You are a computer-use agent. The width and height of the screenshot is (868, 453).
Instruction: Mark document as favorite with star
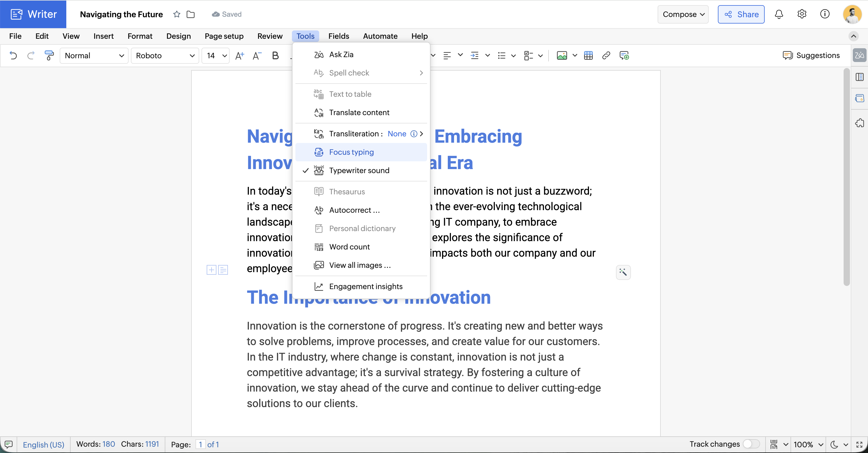click(177, 14)
